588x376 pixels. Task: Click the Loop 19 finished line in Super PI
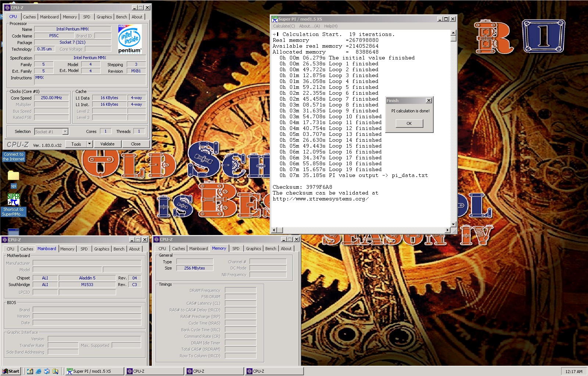coord(331,169)
